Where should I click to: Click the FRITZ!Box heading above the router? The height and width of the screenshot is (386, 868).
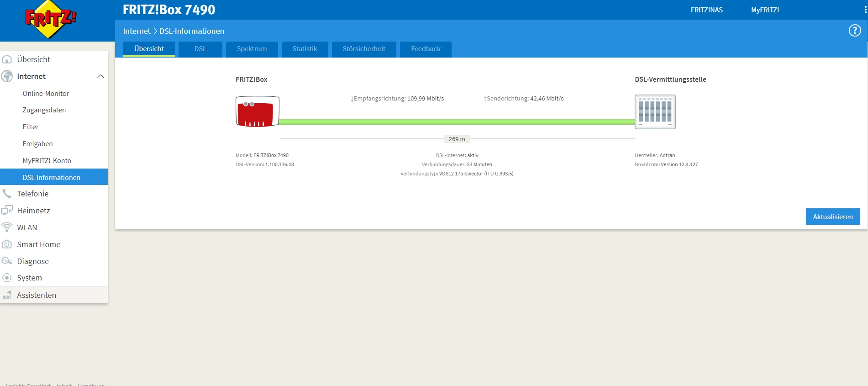[252, 79]
